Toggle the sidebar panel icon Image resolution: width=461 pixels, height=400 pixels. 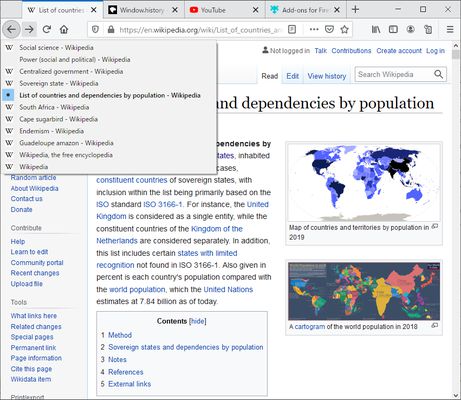(x=393, y=30)
